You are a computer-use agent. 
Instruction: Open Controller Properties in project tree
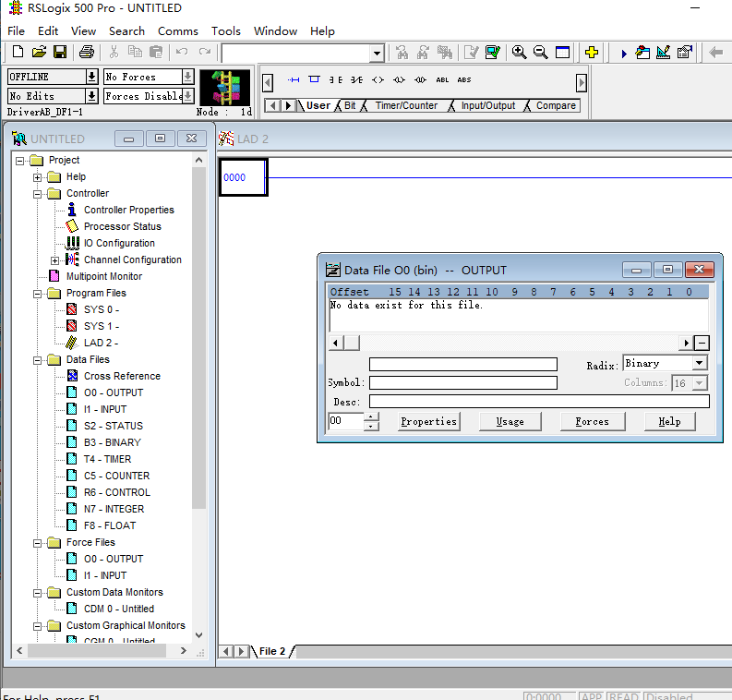(128, 210)
